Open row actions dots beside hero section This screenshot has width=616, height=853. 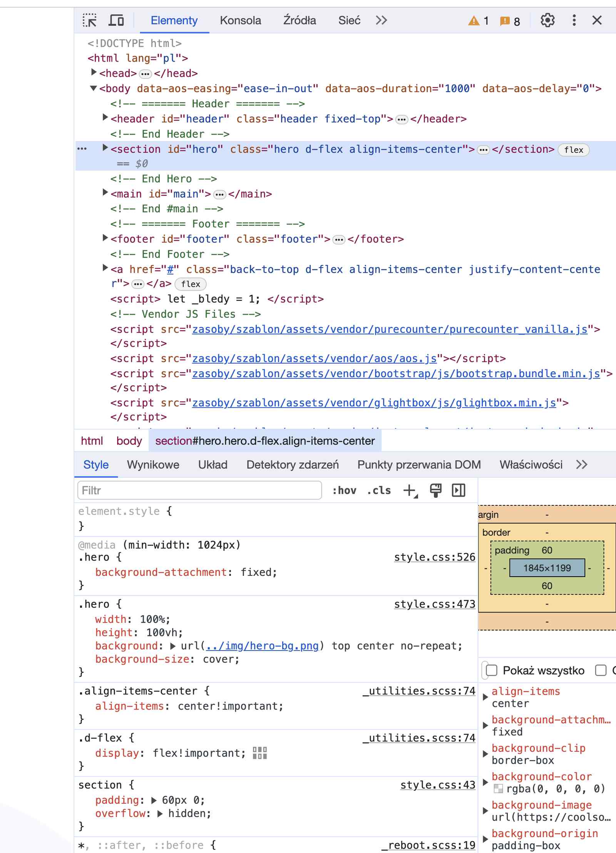click(x=82, y=149)
